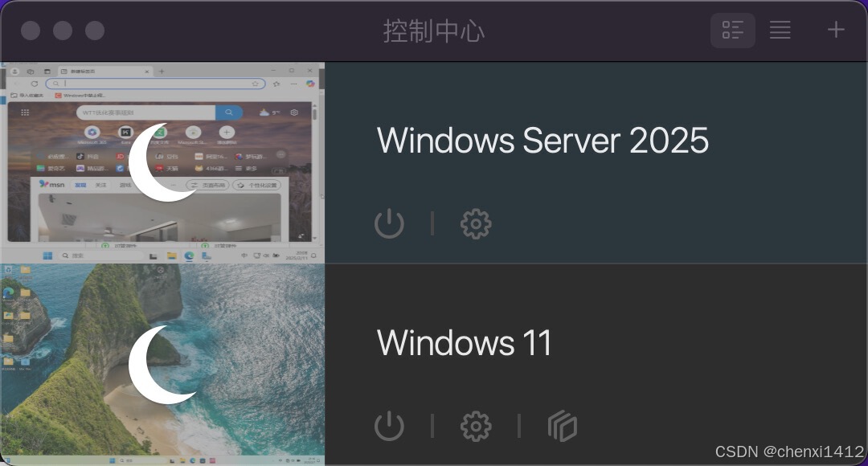Image resolution: width=868 pixels, height=466 pixels.
Task: Open settings gear for Windows Server 2025
Action: (476, 223)
